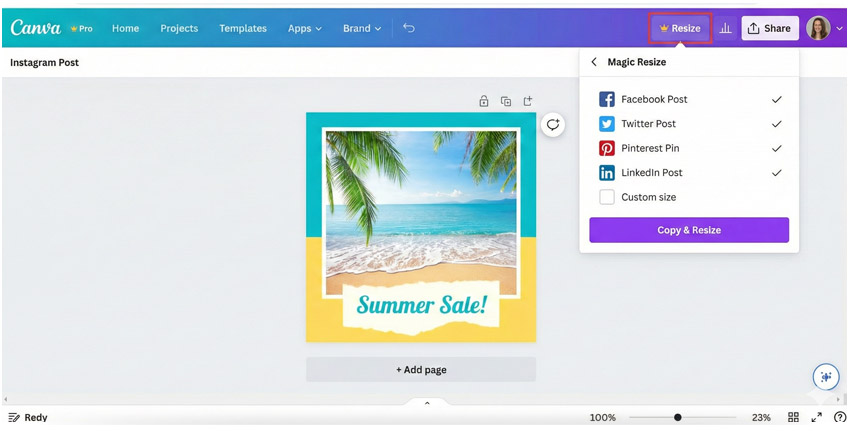The image size is (850, 431).
Task: Toggle the Pinterest Pin size option
Action: [x=689, y=148]
